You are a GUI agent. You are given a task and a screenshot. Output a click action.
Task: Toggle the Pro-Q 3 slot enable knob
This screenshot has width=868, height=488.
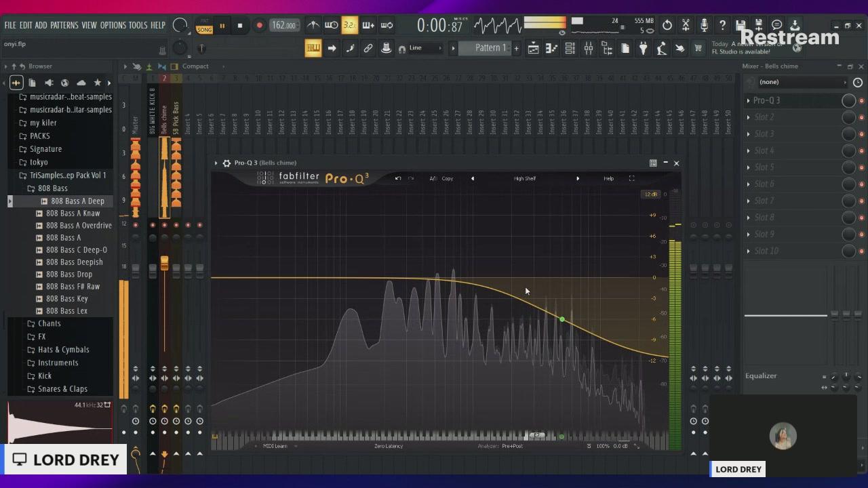(848, 100)
